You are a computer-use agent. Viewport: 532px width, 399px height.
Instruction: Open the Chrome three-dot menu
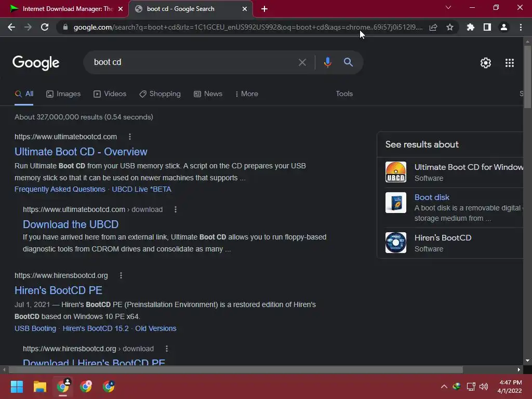pyautogui.click(x=521, y=27)
